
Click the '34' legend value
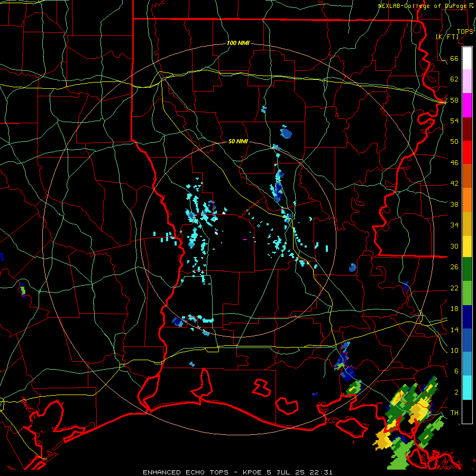pyautogui.click(x=454, y=225)
